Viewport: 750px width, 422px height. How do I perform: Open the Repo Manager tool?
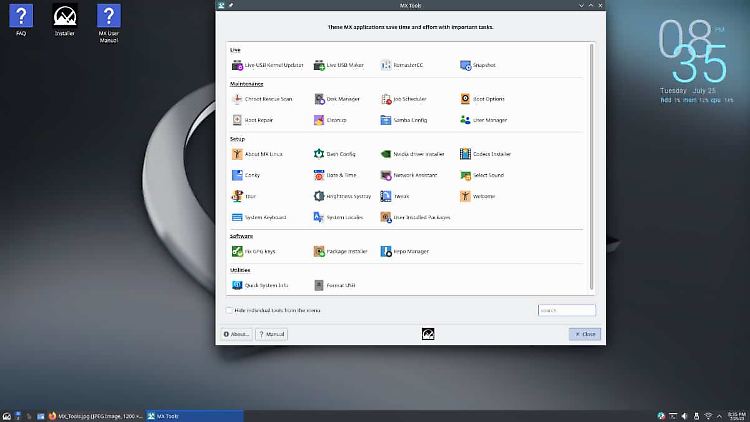pyautogui.click(x=408, y=252)
